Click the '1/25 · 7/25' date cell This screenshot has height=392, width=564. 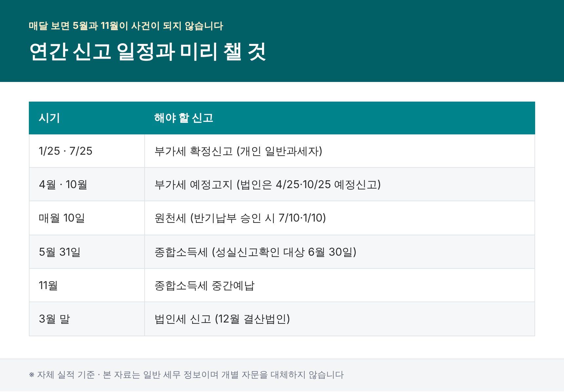pyautogui.click(x=87, y=151)
